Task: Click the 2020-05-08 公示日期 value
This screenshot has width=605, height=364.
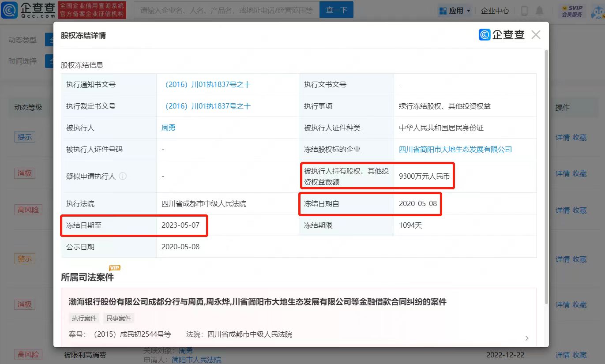Action: (x=180, y=247)
